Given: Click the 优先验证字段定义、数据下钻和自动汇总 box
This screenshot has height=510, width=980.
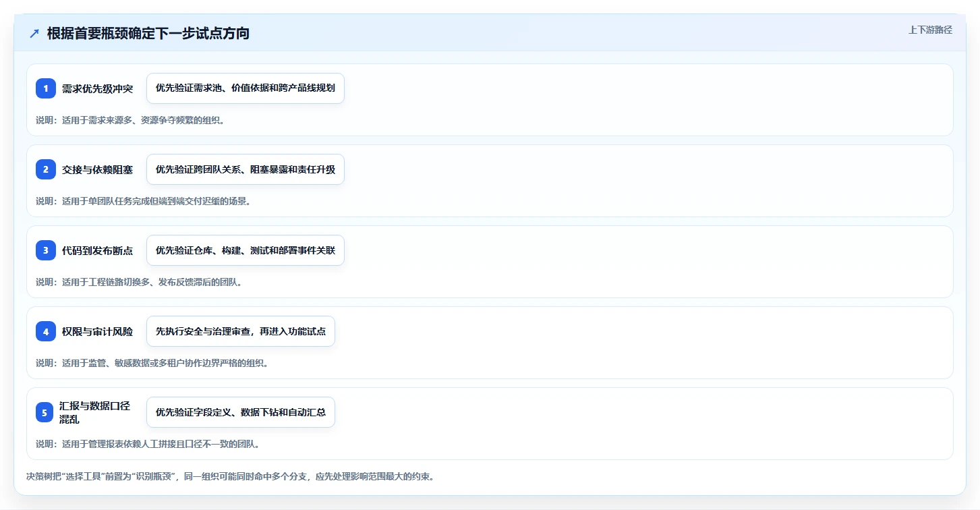Looking at the screenshot, I should point(241,412).
